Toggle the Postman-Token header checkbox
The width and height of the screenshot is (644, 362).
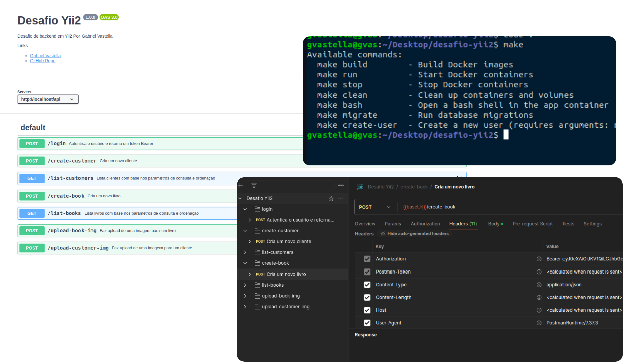point(367,271)
